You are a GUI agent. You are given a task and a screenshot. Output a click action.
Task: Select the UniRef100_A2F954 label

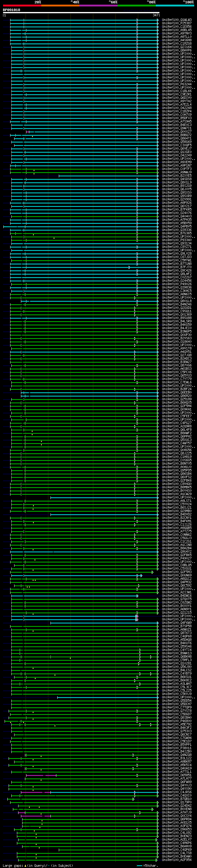177,860
